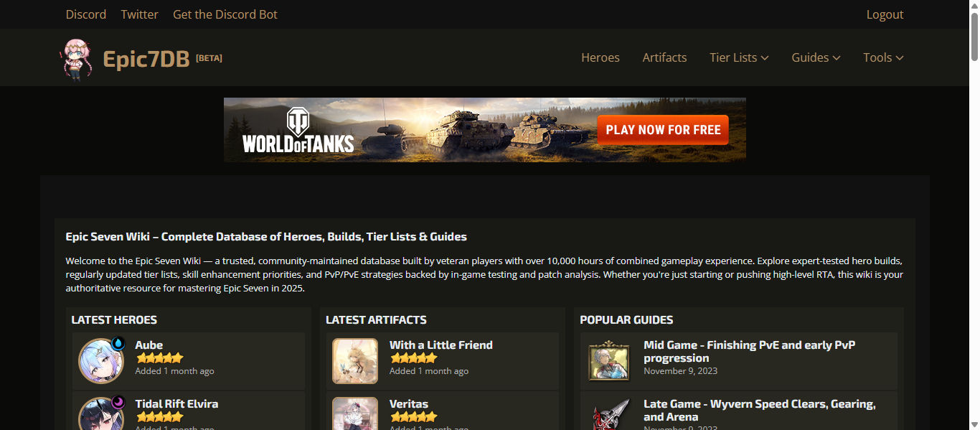This screenshot has height=430, width=980.
Task: Click the water element icon on Aube
Action: 118,342
